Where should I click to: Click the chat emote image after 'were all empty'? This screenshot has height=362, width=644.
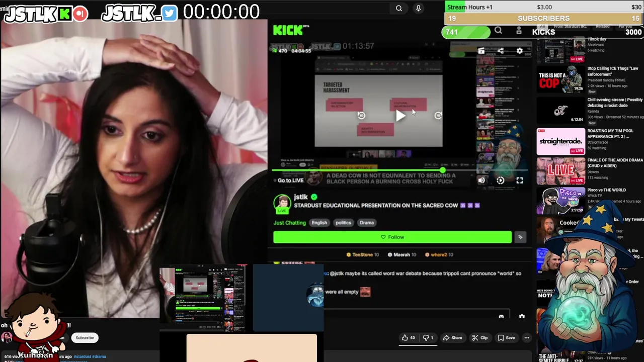[x=365, y=292]
